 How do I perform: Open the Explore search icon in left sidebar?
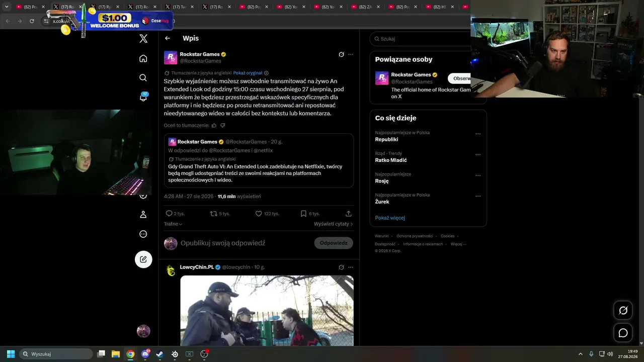(143, 77)
